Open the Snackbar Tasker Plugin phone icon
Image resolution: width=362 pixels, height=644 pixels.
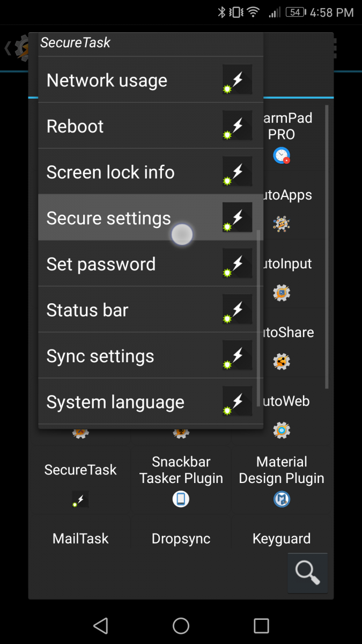(x=181, y=499)
